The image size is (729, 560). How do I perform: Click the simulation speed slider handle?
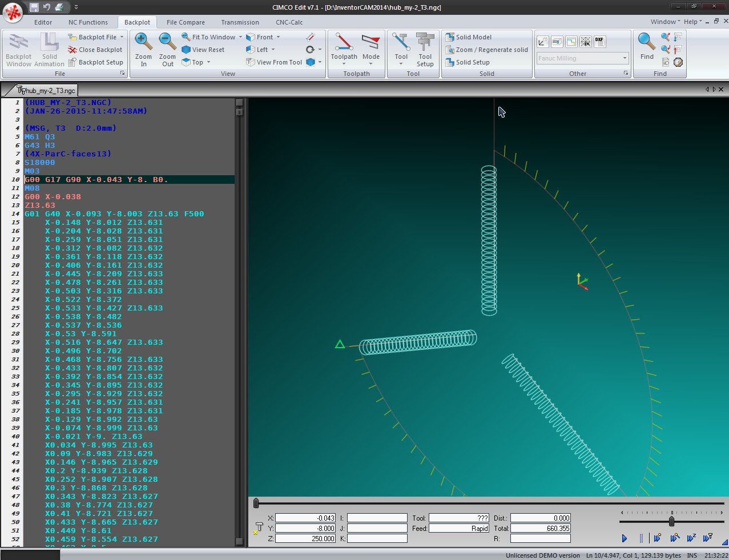[x=671, y=521]
